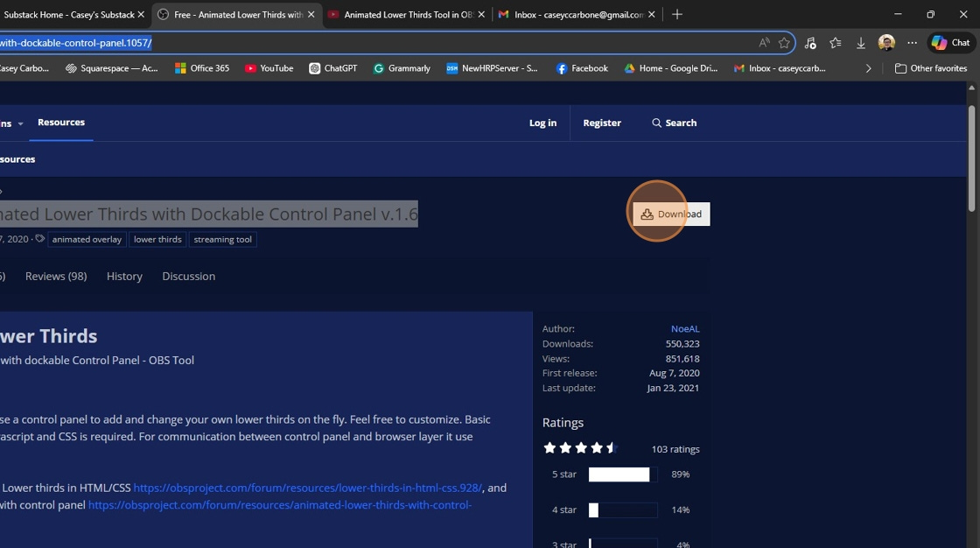Viewport: 980px width, 548px height.
Task: Expand the bookmarks overflow chevron
Action: coord(868,68)
